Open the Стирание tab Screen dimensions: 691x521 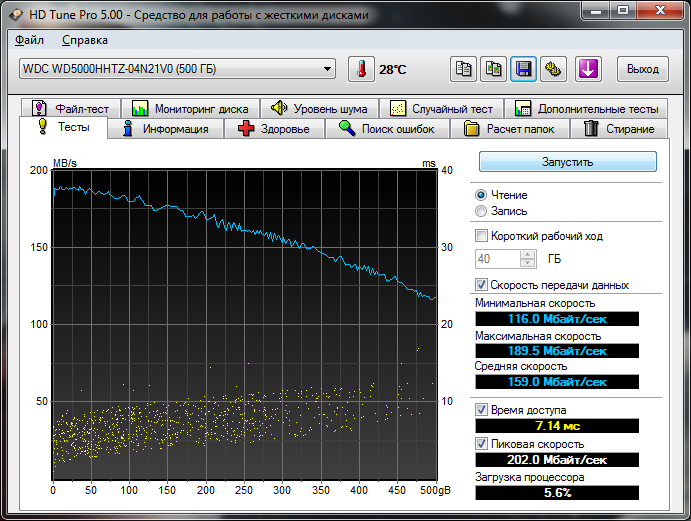pyautogui.click(x=619, y=129)
